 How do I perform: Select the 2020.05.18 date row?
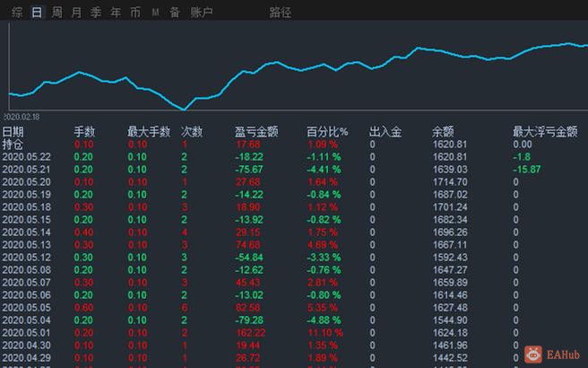(x=26, y=207)
